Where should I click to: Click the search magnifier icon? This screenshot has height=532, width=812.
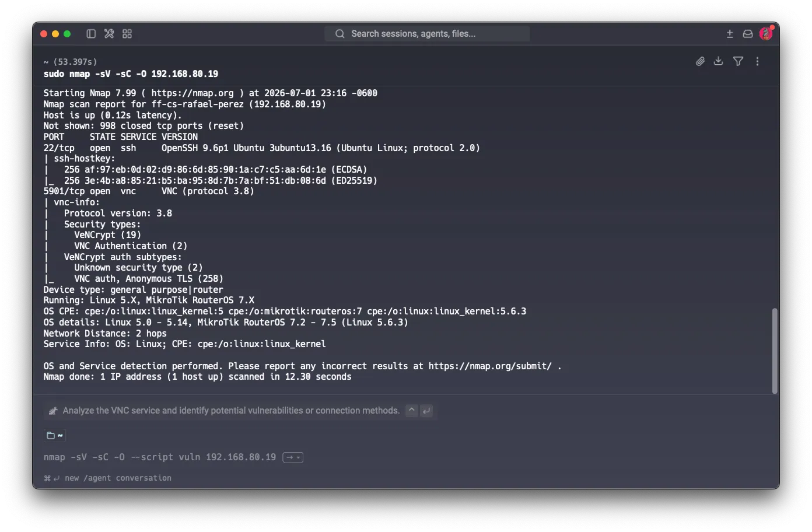[x=339, y=34]
